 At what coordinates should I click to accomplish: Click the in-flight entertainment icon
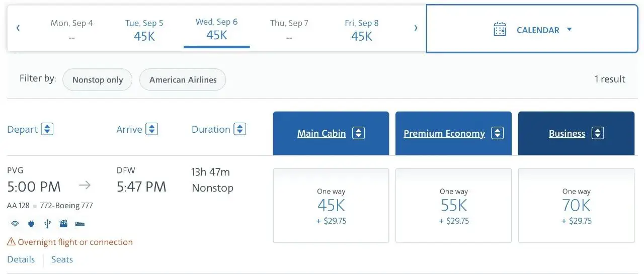click(63, 224)
